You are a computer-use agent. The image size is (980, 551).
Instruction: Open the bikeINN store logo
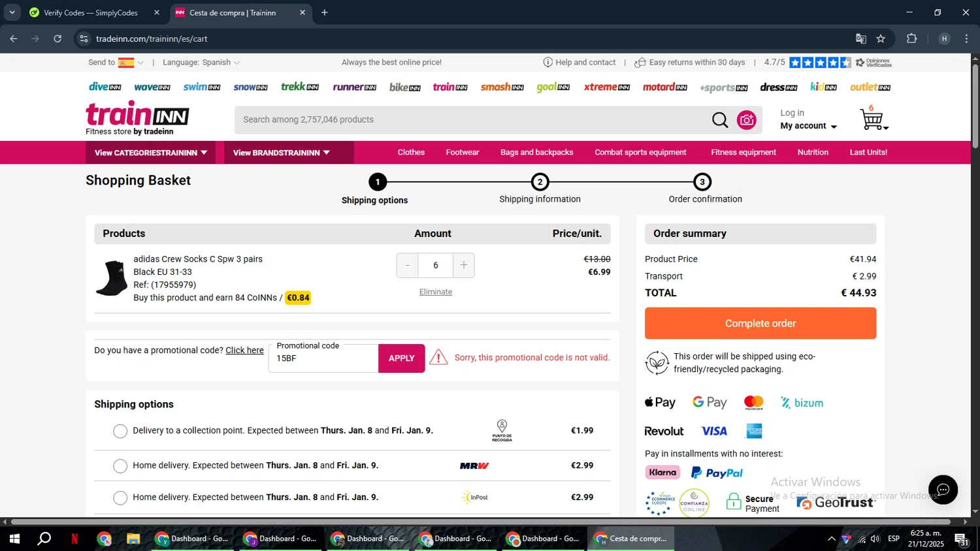click(405, 87)
